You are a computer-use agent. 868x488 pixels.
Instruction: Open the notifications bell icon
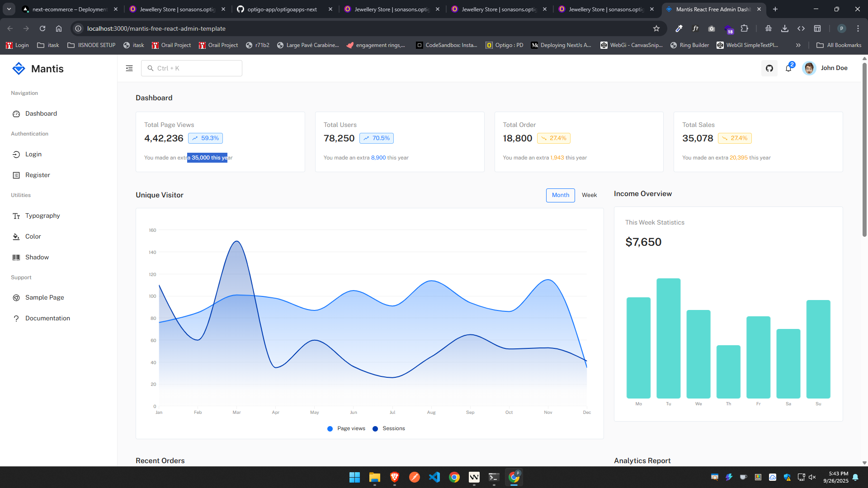point(788,68)
